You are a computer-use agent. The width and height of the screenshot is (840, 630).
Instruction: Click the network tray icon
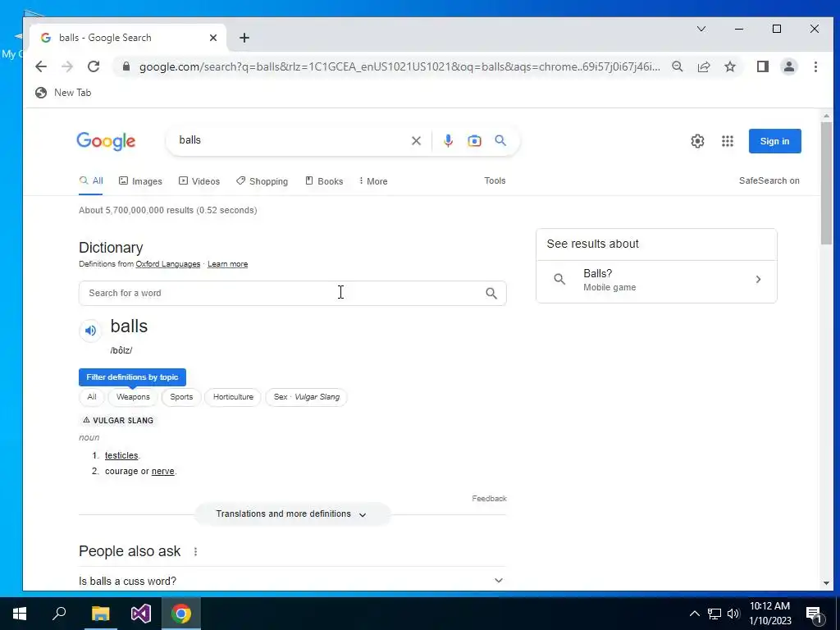tap(714, 614)
